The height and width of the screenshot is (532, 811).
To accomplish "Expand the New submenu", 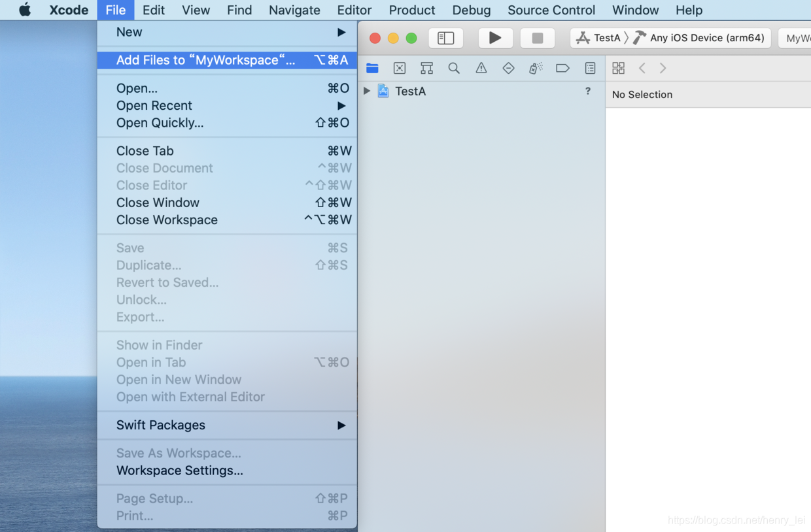I will click(227, 32).
